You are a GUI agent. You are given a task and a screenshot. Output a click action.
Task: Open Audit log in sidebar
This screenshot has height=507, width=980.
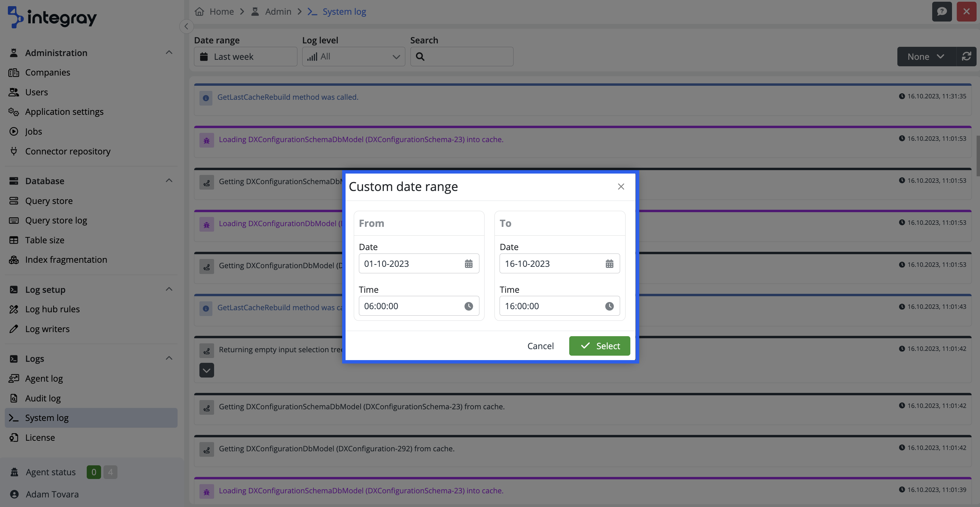click(43, 398)
